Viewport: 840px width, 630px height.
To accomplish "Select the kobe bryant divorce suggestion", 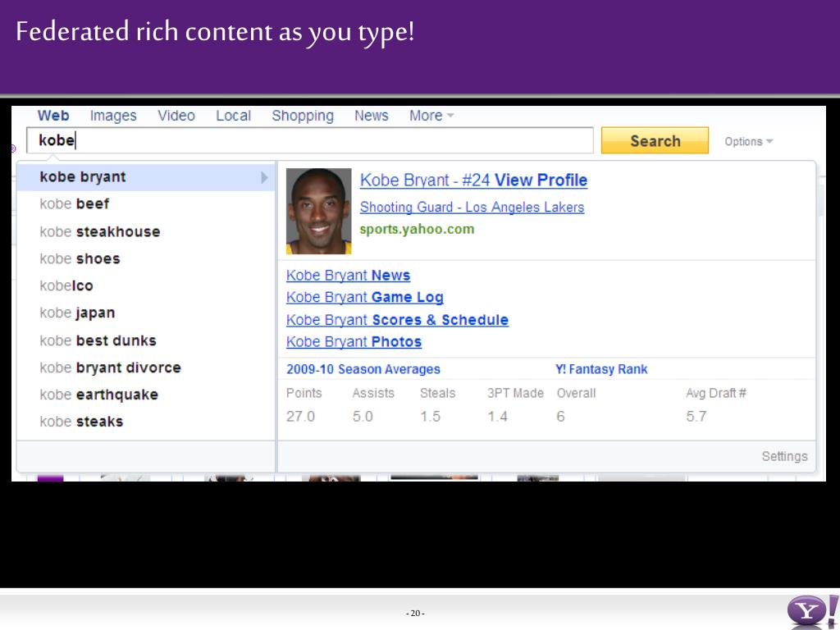I will (146, 367).
